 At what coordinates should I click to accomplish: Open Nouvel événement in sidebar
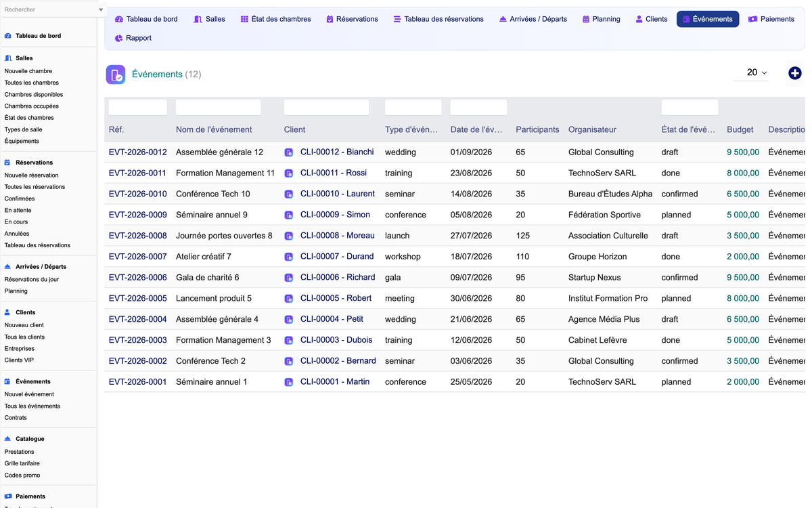point(29,394)
